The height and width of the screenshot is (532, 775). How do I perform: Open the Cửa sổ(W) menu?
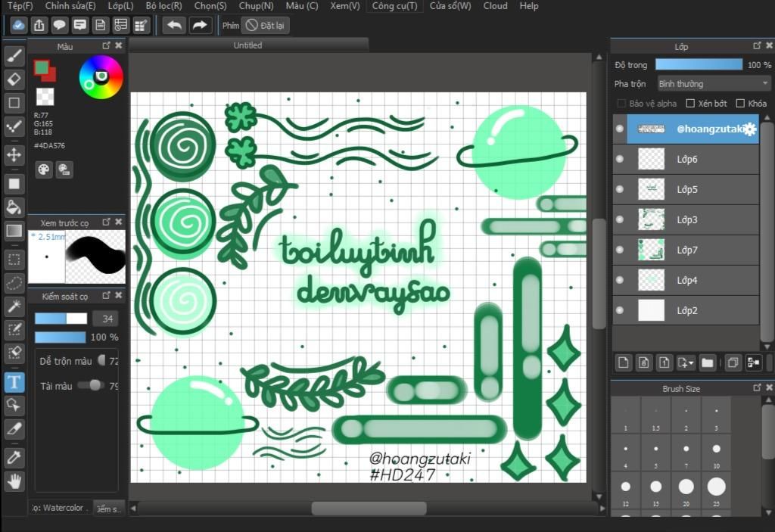[x=450, y=6]
